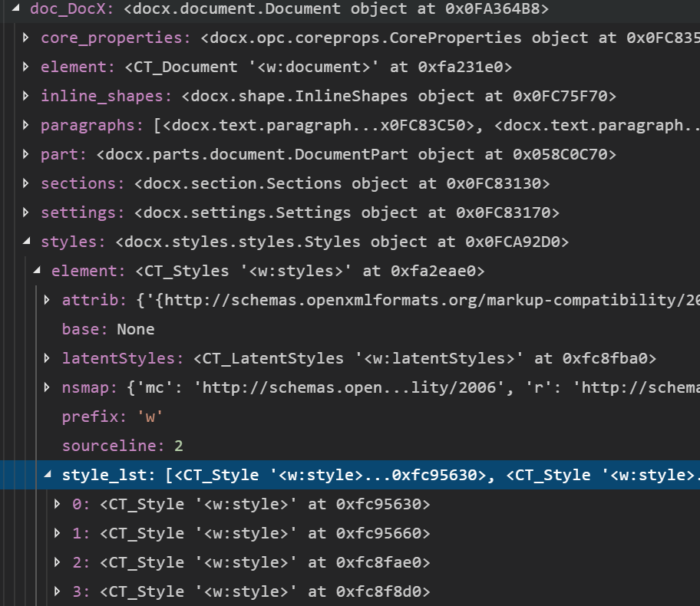
Task: Expand the inline_shapes node
Action: 26,96
